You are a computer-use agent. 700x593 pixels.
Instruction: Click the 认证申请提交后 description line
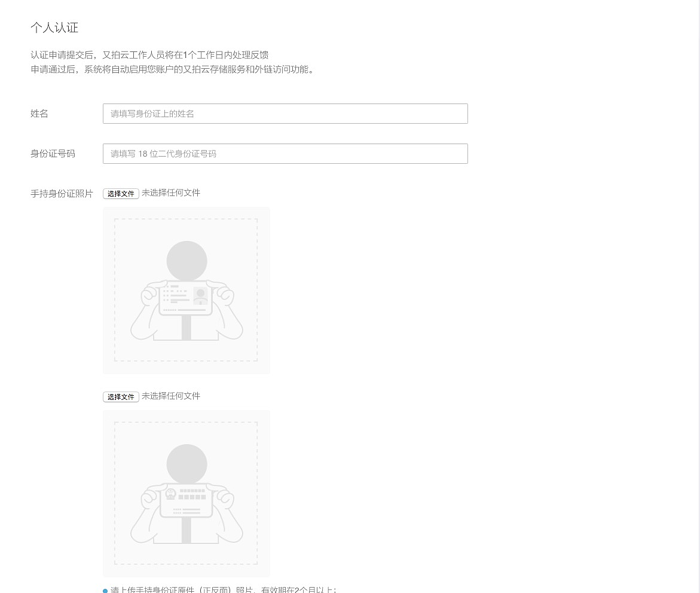coord(149,55)
